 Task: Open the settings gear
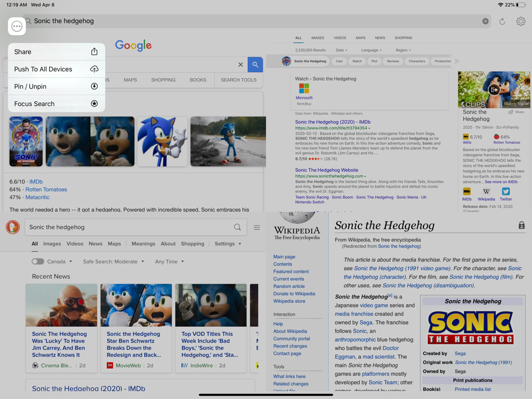coord(521,21)
